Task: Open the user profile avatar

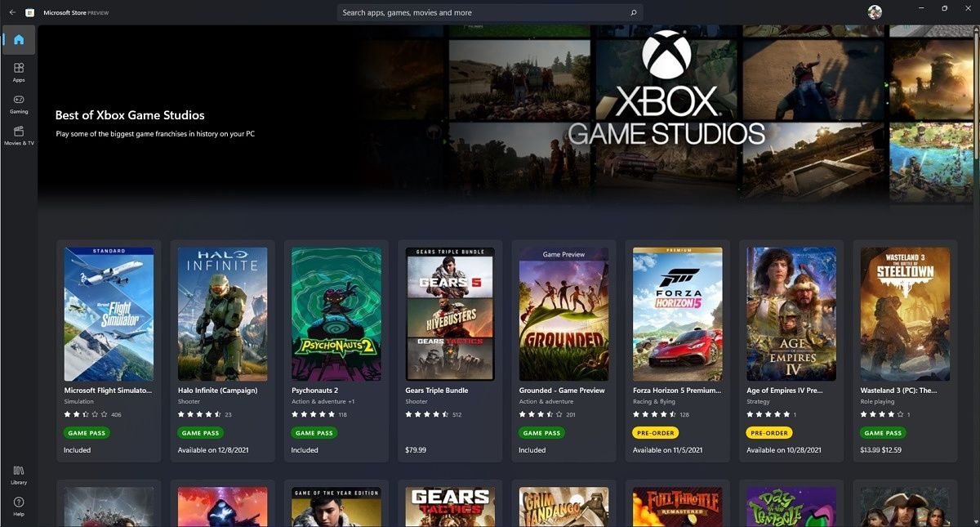Action: [x=875, y=12]
